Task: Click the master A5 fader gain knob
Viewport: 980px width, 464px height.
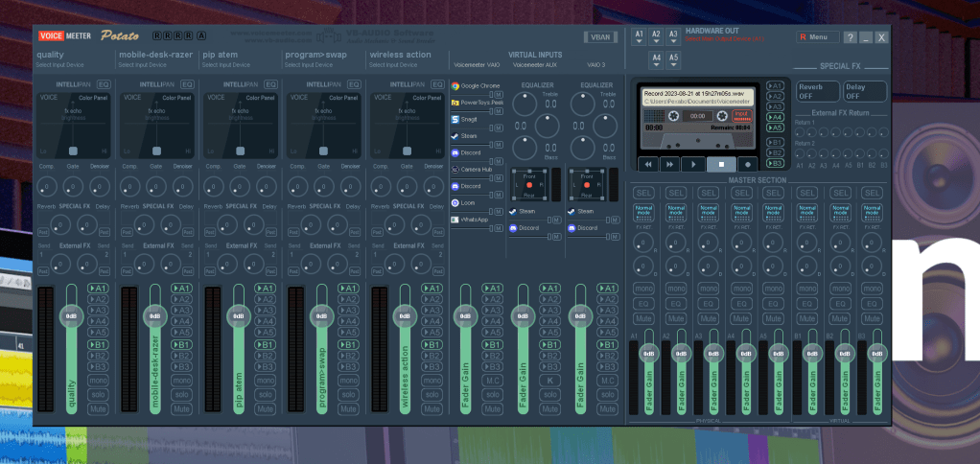Action: 779,354
